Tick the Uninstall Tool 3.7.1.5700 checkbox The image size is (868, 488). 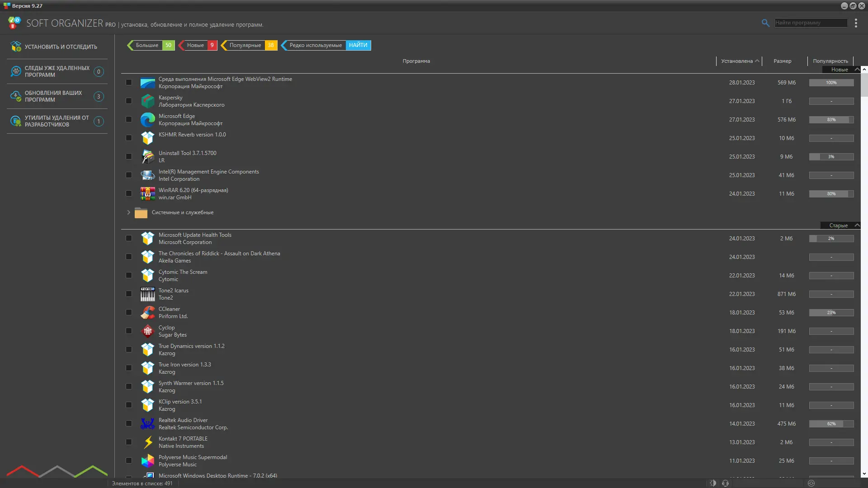coord(129,157)
